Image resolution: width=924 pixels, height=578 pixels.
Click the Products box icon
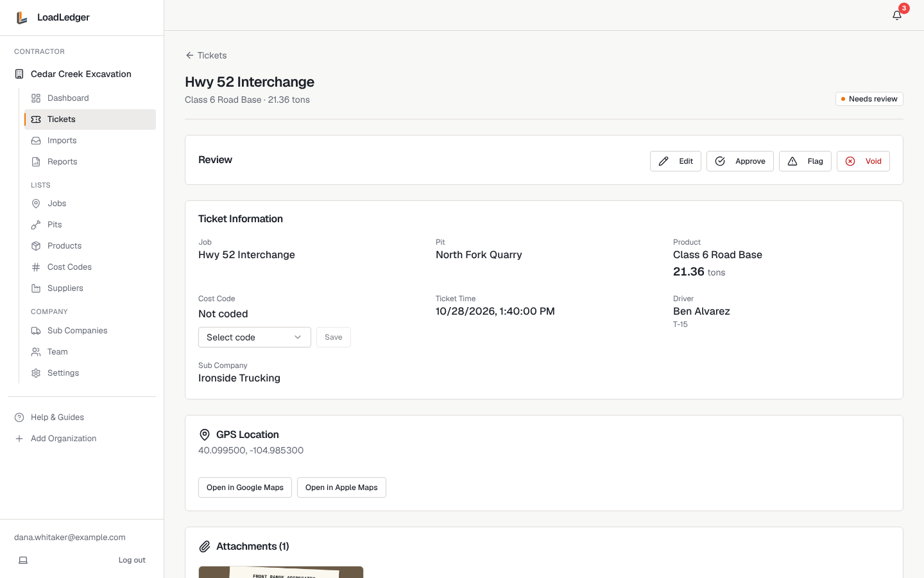coord(36,246)
